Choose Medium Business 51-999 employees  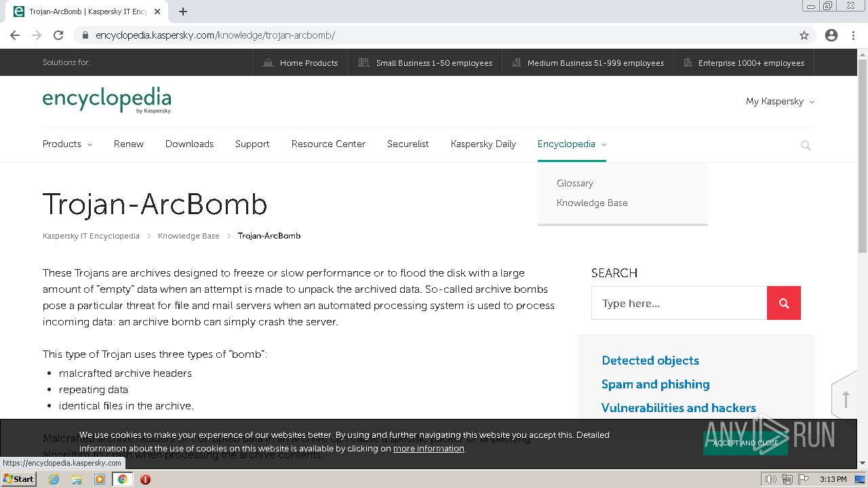[x=588, y=63]
